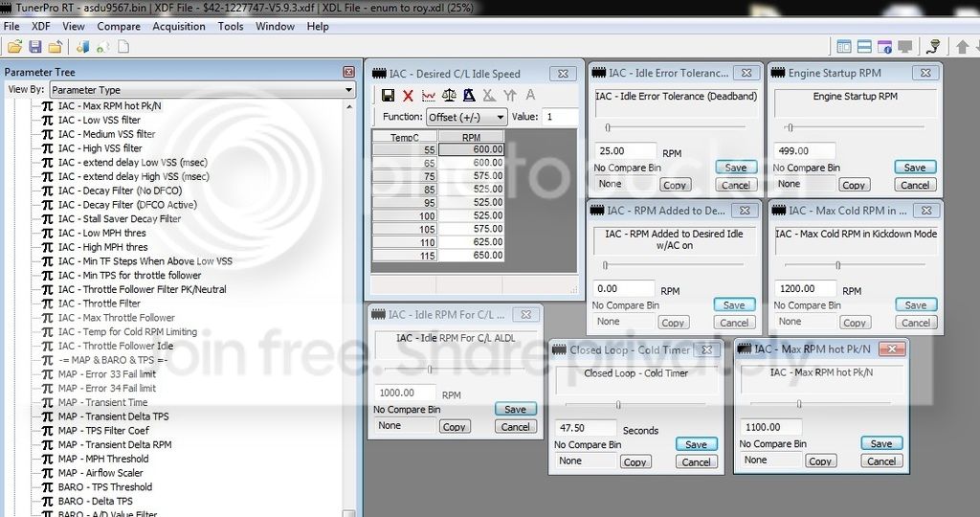This screenshot has width=980, height=517.
Task: Select the 650.00 RPM cell at TempC 115
Action: (471, 255)
